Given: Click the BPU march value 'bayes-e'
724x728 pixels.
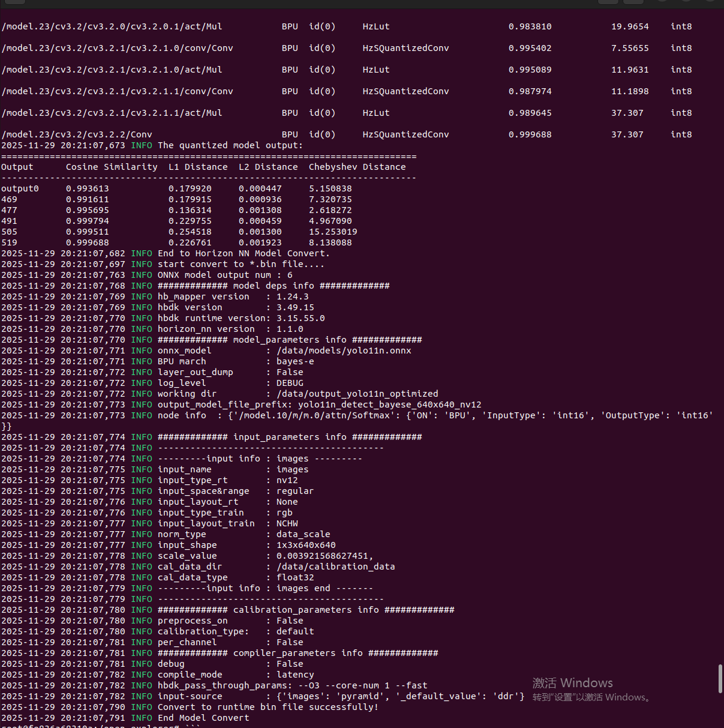Looking at the screenshot, I should [x=295, y=361].
